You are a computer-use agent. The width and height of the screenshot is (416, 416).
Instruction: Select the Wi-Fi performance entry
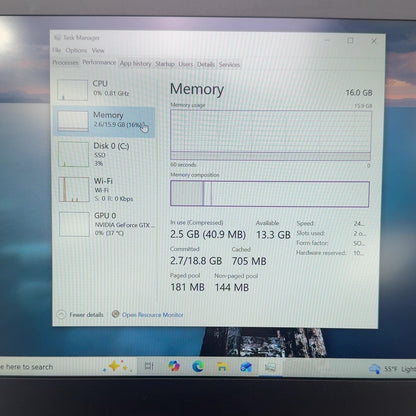(x=104, y=190)
